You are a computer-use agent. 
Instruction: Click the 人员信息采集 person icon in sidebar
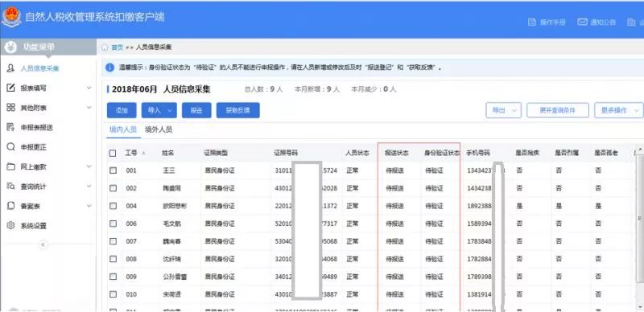[x=10, y=68]
